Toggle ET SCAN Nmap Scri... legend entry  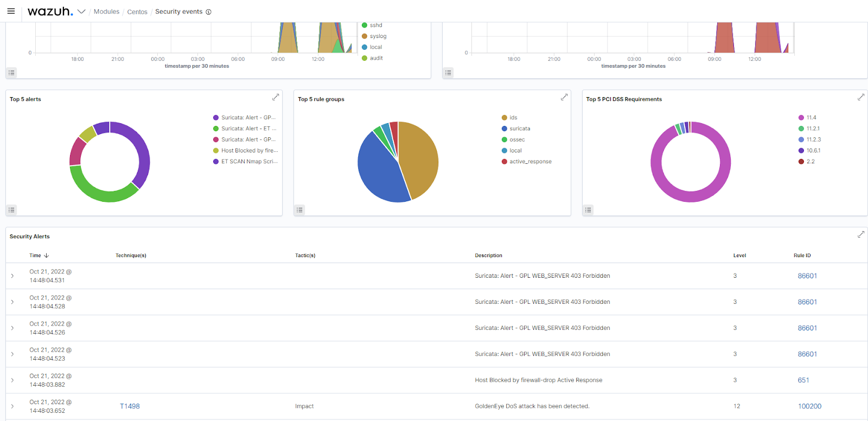pos(245,162)
